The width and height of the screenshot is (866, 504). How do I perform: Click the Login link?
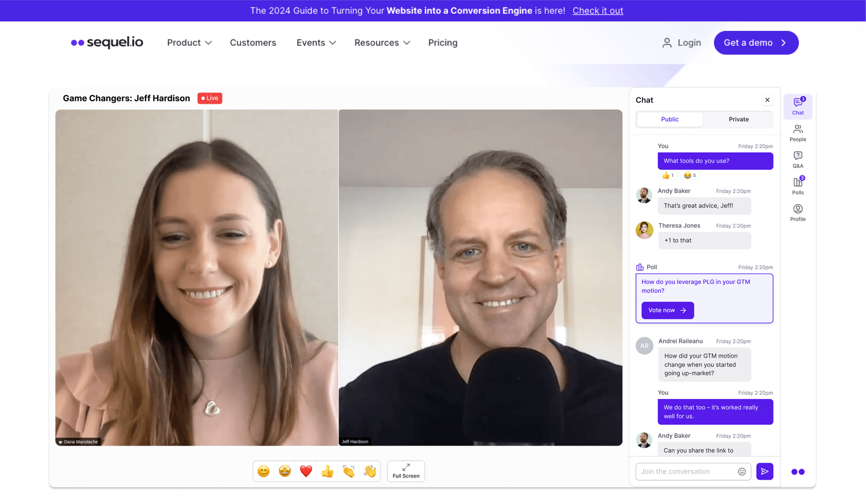pos(689,43)
